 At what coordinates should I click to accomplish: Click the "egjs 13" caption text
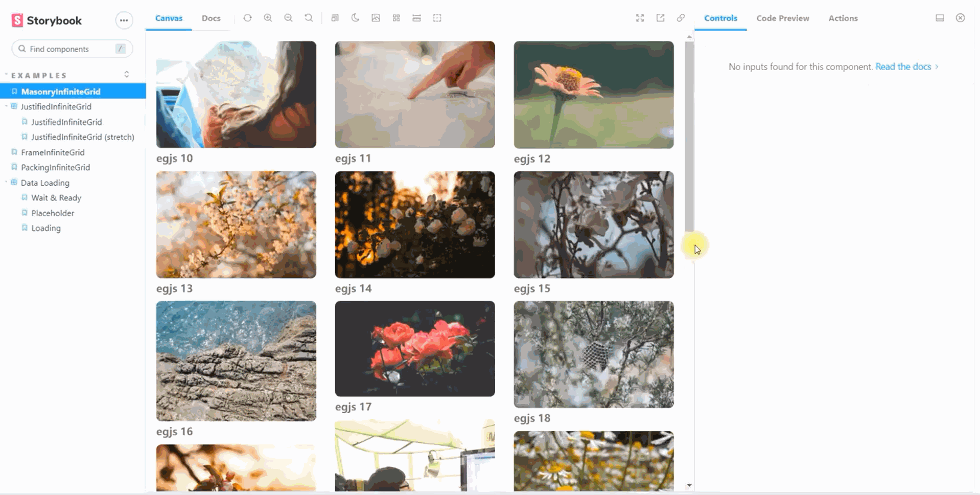[x=175, y=288]
